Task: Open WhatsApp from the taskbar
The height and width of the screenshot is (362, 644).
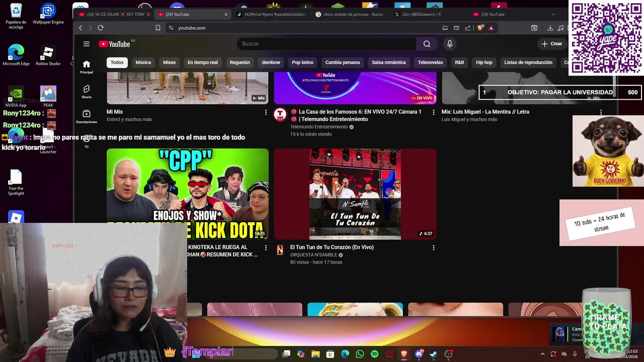Action: pos(360,354)
